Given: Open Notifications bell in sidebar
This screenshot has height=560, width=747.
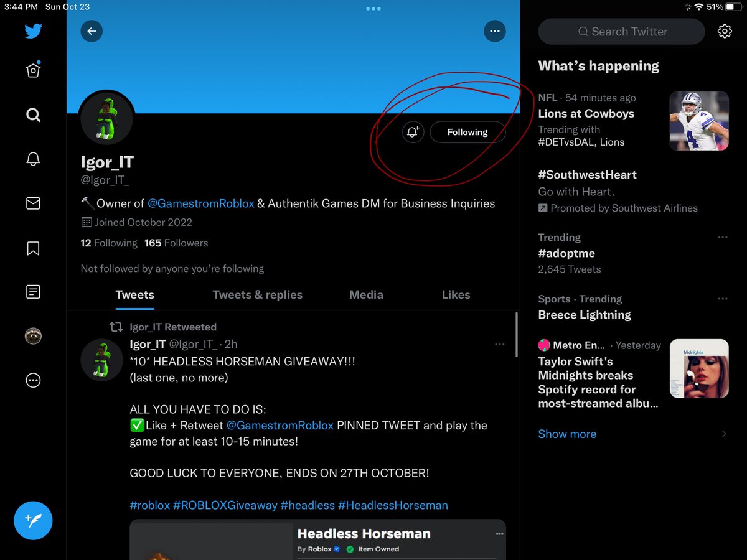Looking at the screenshot, I should pos(33,159).
